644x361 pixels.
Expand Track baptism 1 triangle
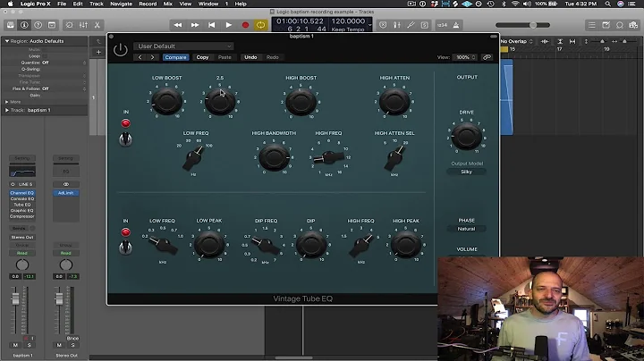[7, 110]
